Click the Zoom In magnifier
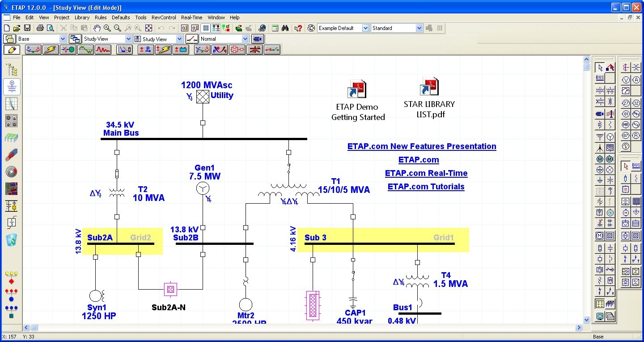This screenshot has height=342, width=644. coord(107,28)
